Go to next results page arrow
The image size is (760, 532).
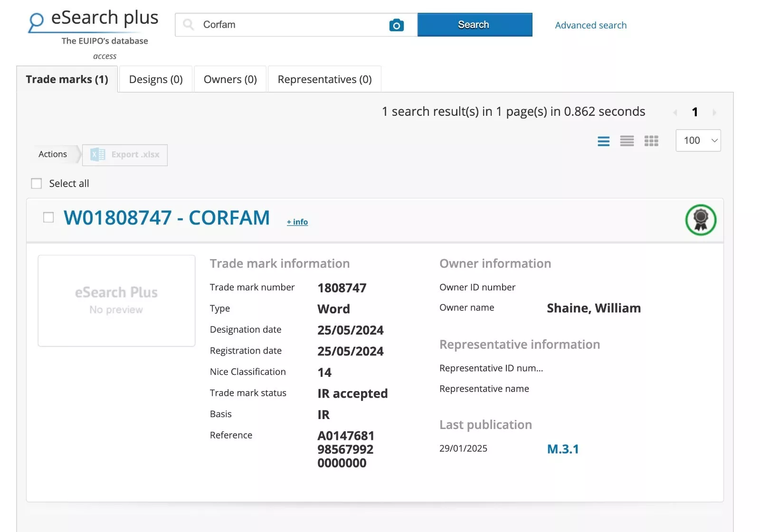coord(714,112)
